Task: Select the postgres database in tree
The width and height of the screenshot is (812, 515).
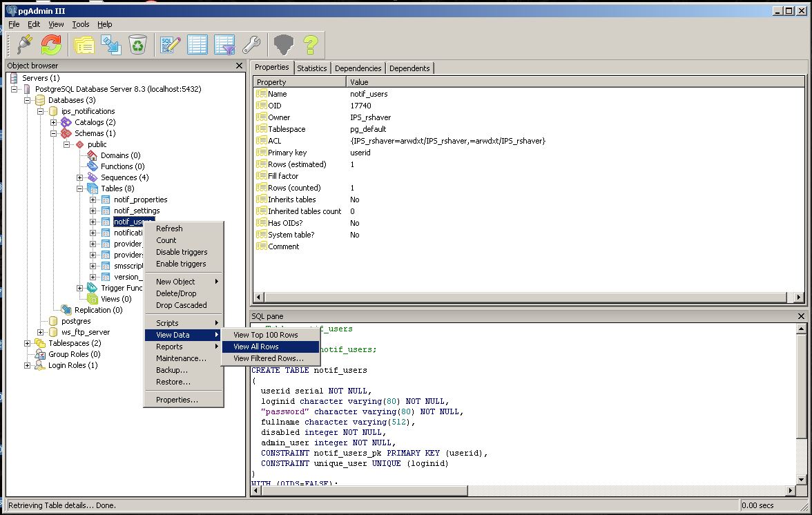Action: 76,322
